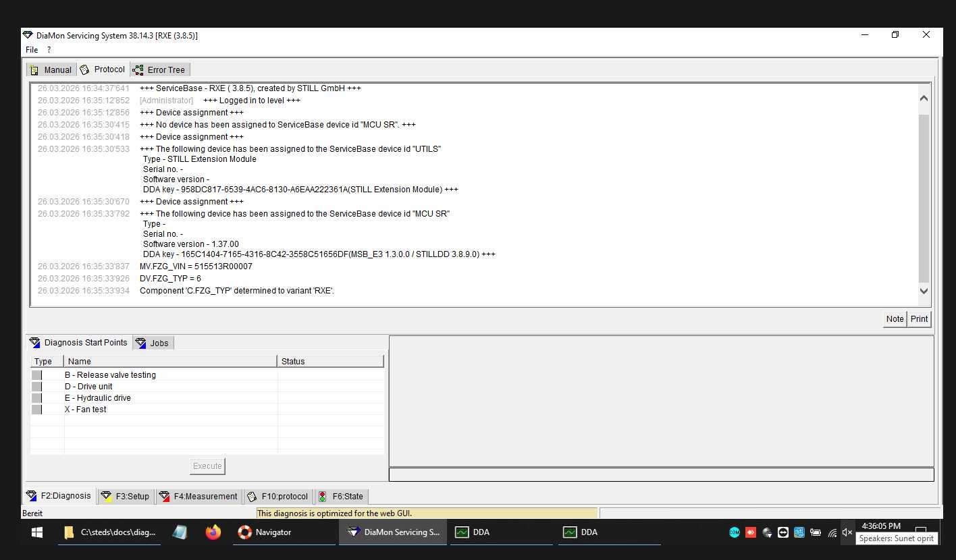This screenshot has width=956, height=560.
Task: Select F2:Diagnosis bottom tab
Action: [x=59, y=496]
